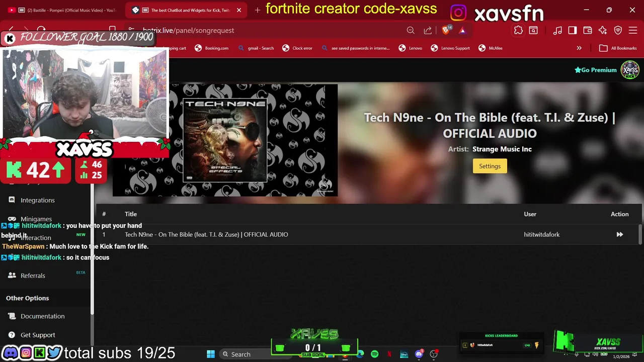Open the Clock error bookmark
This screenshot has height=362, width=644.
coord(297,48)
